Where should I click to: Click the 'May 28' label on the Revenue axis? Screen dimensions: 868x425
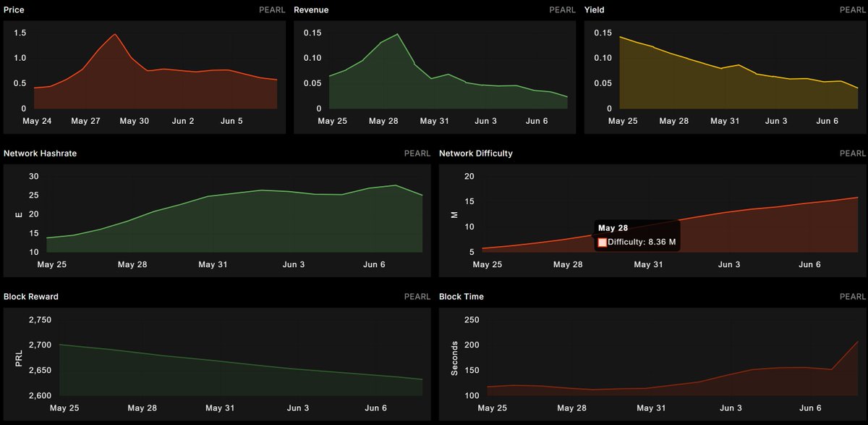tap(383, 121)
